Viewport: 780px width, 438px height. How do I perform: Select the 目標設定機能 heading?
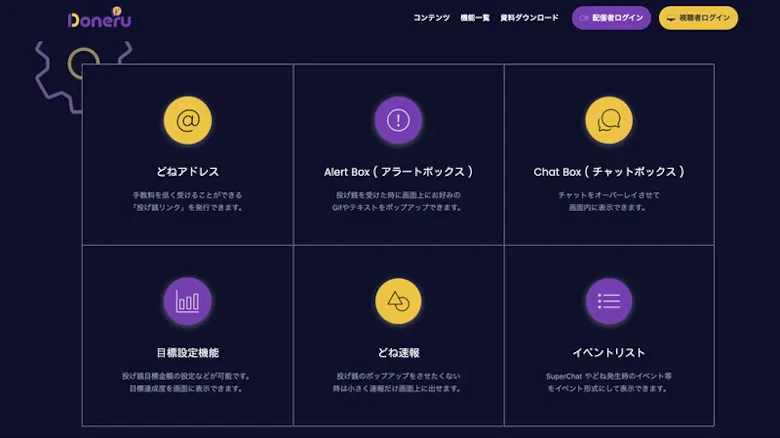(187, 352)
